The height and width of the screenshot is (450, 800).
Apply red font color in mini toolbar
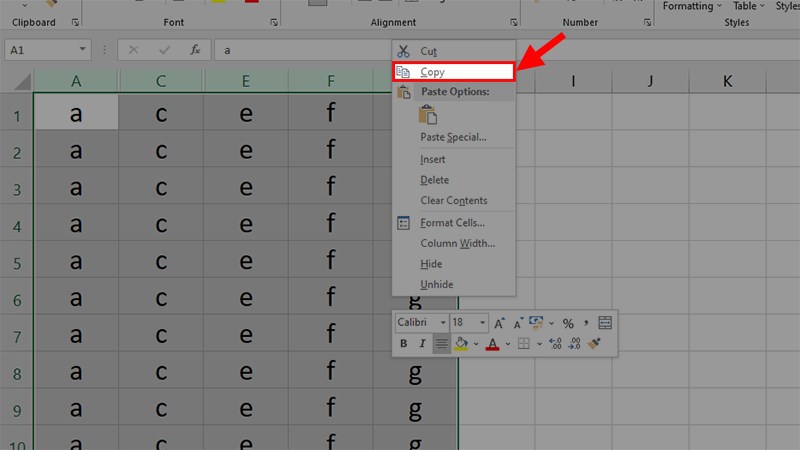point(492,344)
